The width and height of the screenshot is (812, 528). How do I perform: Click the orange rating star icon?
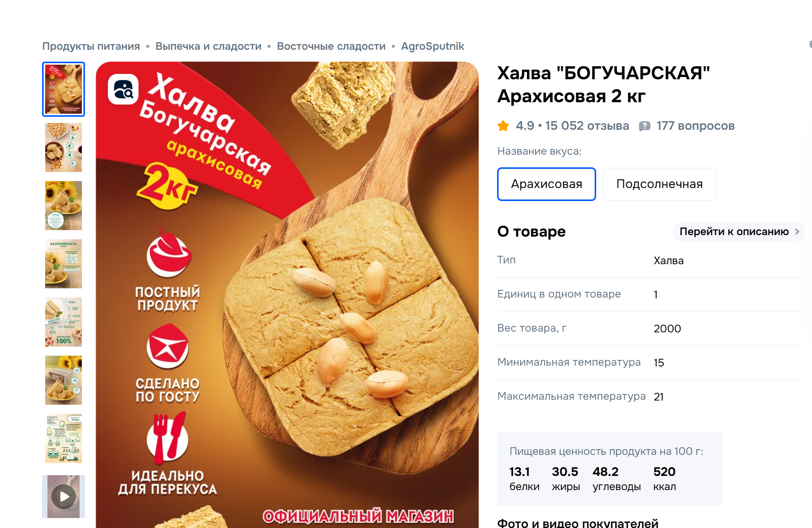[503, 126]
